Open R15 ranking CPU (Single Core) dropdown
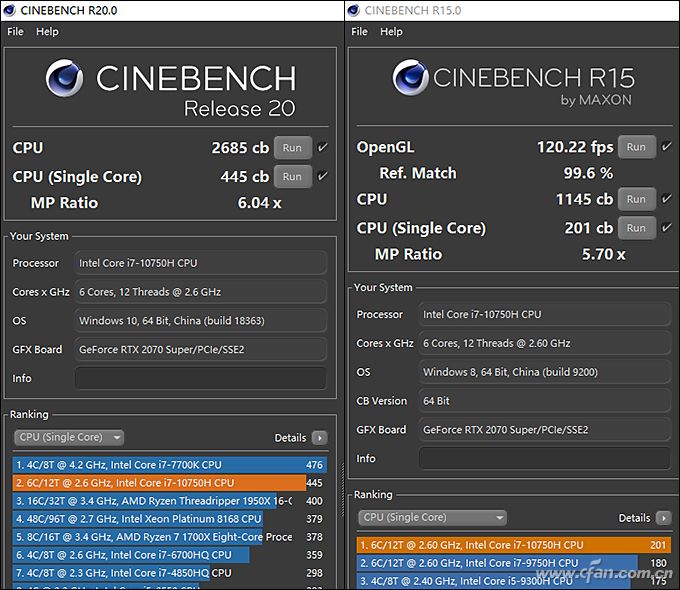This screenshot has width=680, height=590. [x=432, y=518]
